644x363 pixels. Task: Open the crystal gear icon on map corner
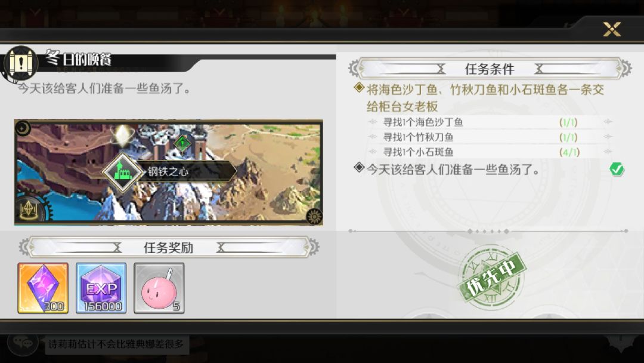pyautogui.click(x=30, y=210)
